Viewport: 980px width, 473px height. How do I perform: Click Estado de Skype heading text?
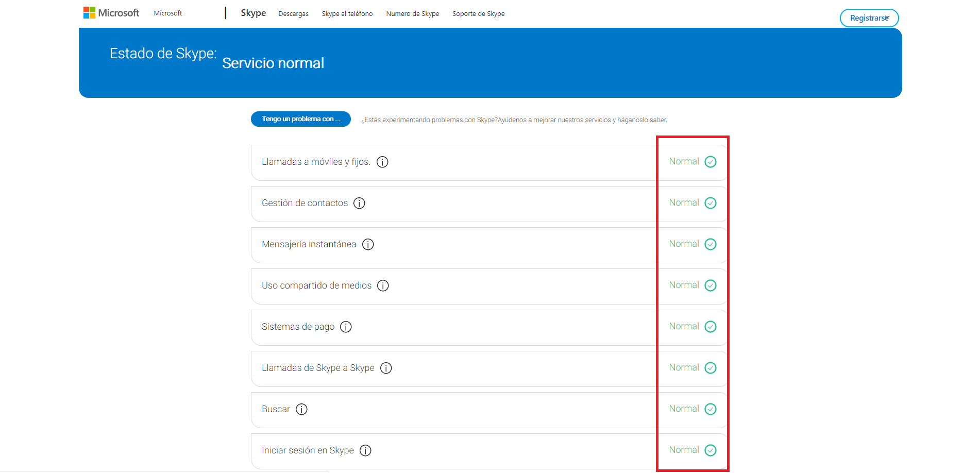163,54
